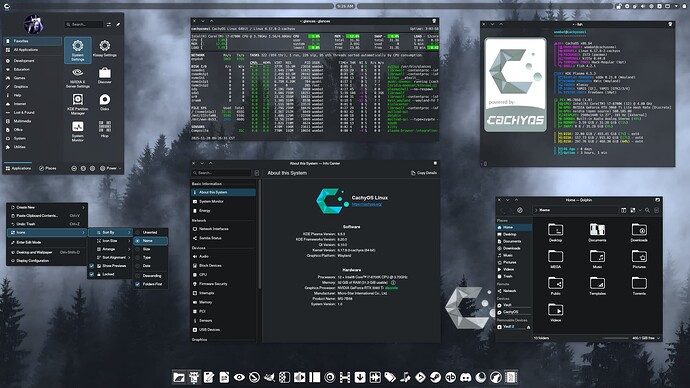Switch to the Places tab in launcher
Screen dimensions: 690x388
pyautogui.click(x=48, y=168)
